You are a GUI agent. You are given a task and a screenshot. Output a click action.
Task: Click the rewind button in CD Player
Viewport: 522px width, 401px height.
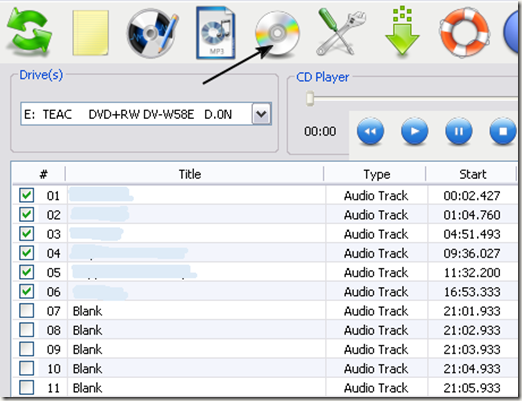pyautogui.click(x=370, y=131)
